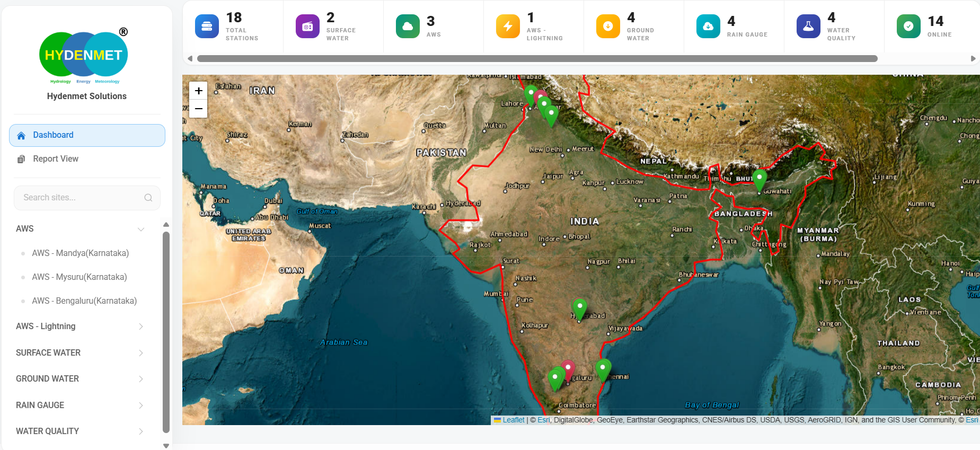Click the Surface Water purple icon
The height and width of the screenshot is (450, 980).
[x=307, y=27]
